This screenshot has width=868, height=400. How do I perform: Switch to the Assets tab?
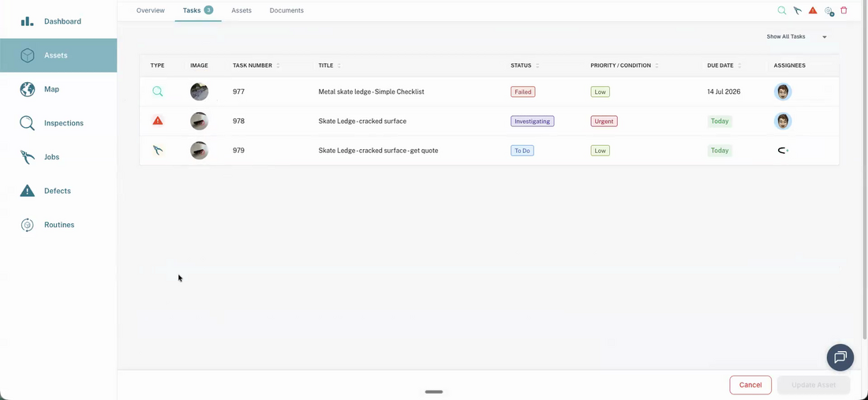(x=241, y=10)
